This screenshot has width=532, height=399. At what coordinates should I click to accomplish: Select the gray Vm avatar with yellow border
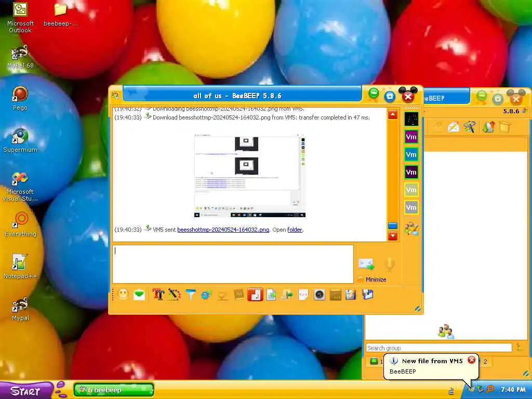[x=411, y=208]
